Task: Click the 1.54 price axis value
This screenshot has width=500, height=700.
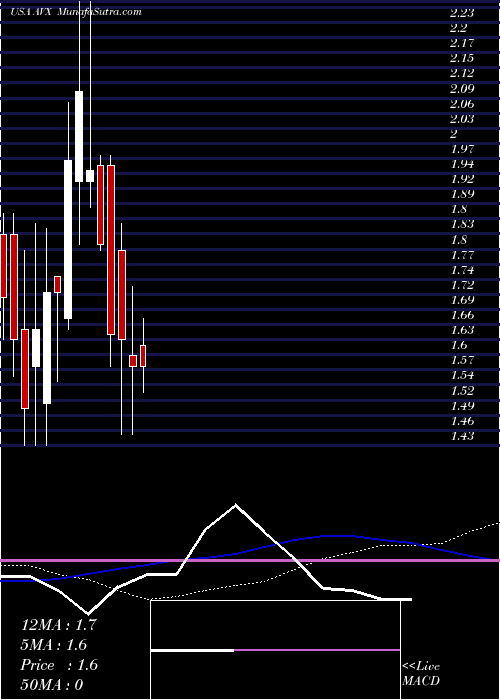Action: 462,375
